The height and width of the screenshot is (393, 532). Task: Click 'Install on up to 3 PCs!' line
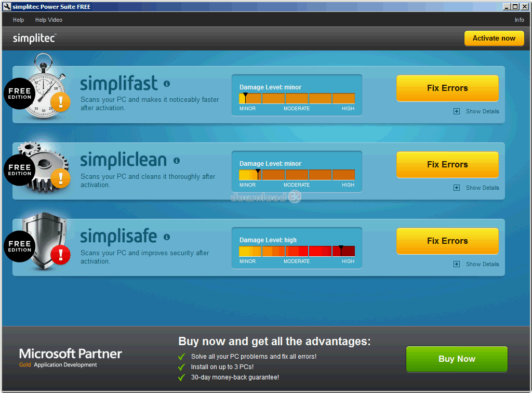click(x=222, y=367)
